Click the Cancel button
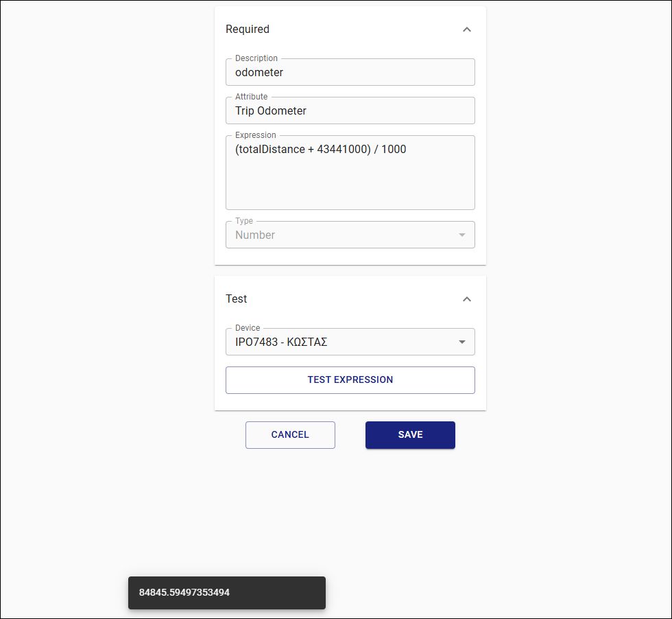 [290, 435]
